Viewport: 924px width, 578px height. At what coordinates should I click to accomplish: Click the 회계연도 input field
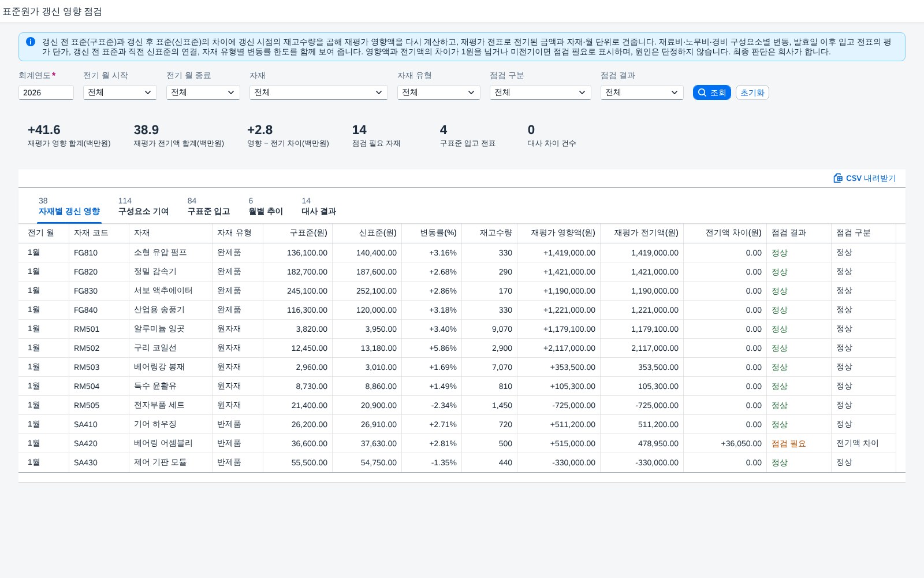[46, 92]
